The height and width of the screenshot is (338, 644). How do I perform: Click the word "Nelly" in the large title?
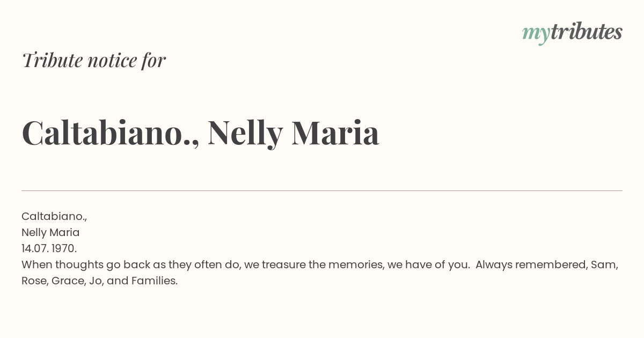click(245, 134)
